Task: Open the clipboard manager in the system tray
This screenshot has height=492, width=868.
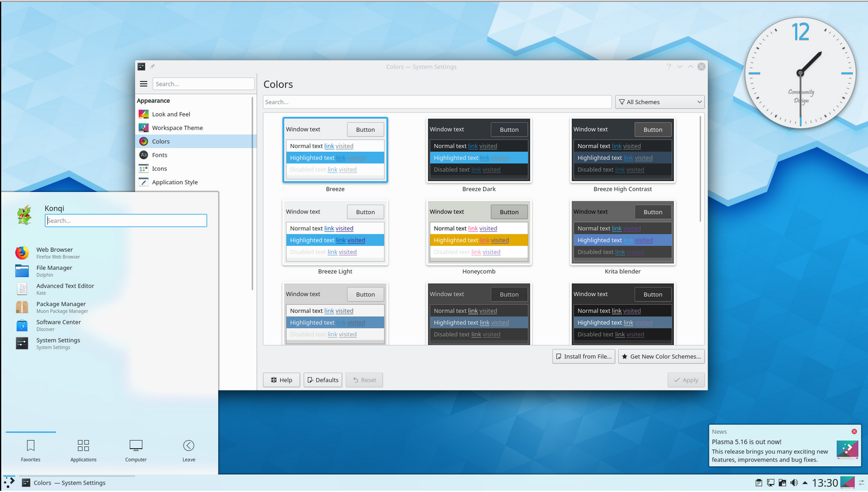Action: pos(759,482)
